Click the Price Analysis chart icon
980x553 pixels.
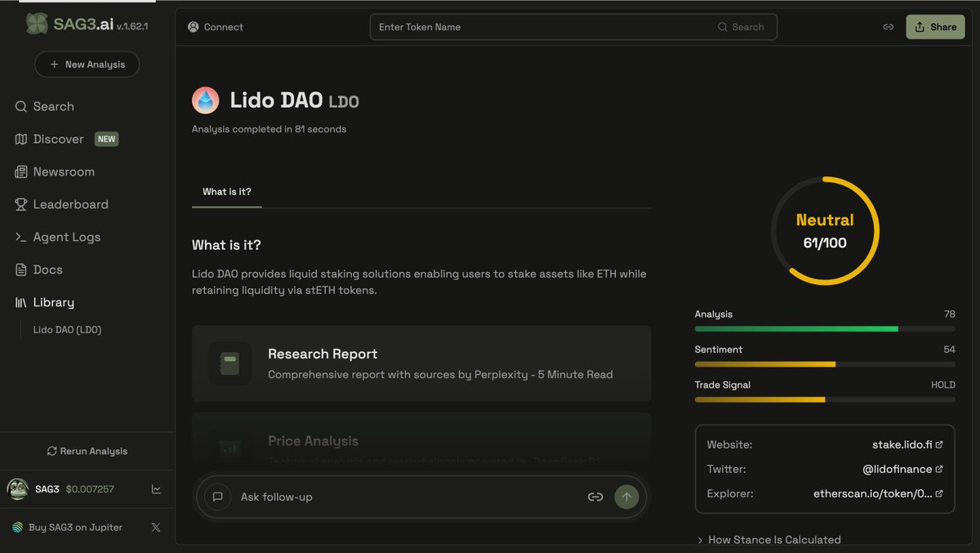230,448
